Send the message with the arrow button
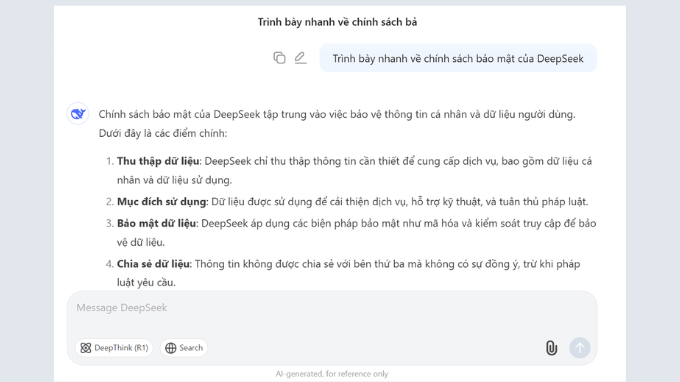The width and height of the screenshot is (680, 382). coord(579,348)
